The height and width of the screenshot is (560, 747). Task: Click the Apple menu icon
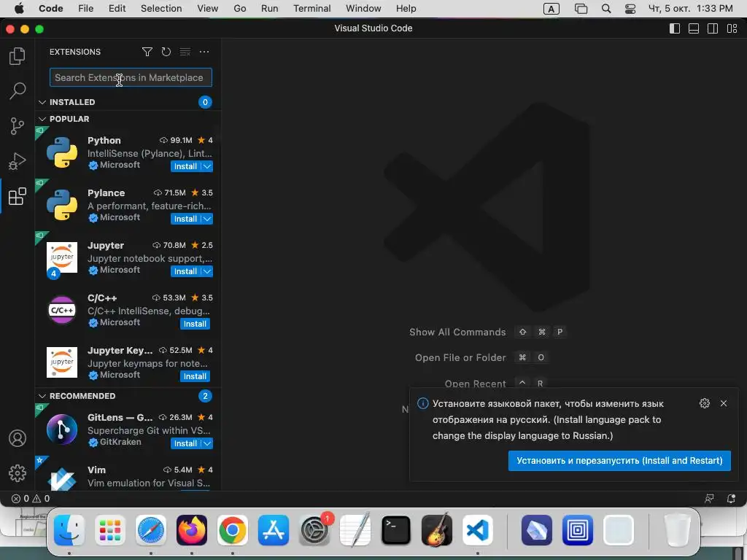[x=19, y=9]
